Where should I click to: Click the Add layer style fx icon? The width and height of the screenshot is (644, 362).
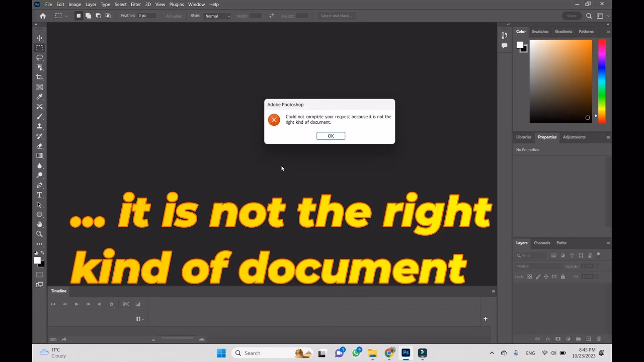[548, 338]
